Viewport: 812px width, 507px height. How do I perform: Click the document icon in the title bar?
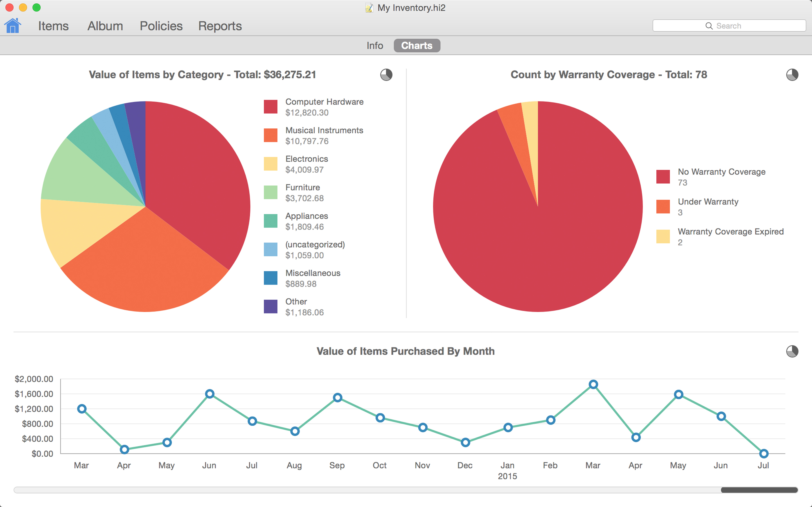coord(369,8)
